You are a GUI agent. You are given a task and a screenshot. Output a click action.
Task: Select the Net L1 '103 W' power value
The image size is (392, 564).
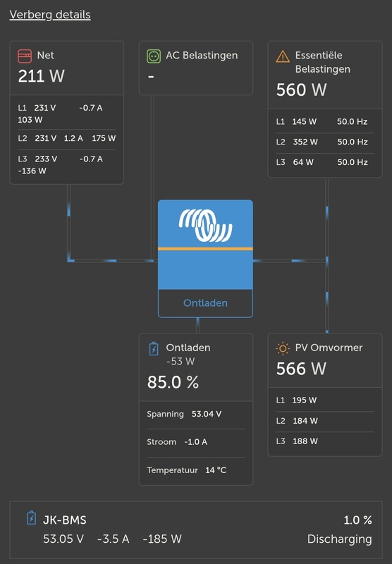point(30,120)
